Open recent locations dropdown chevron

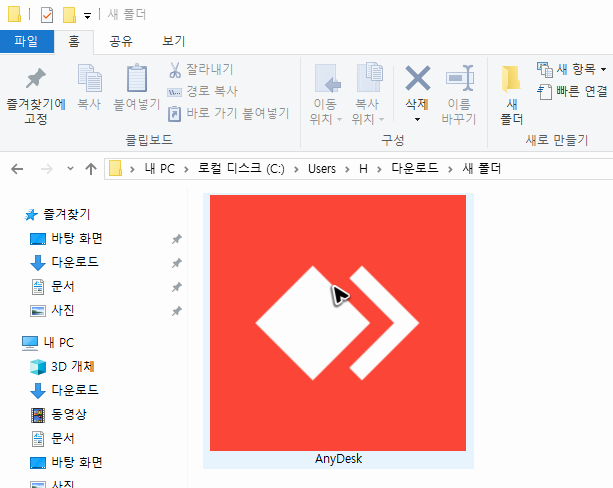70,169
